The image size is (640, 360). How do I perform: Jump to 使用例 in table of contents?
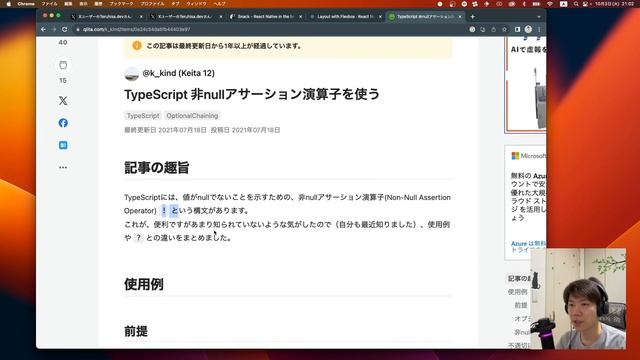click(518, 292)
